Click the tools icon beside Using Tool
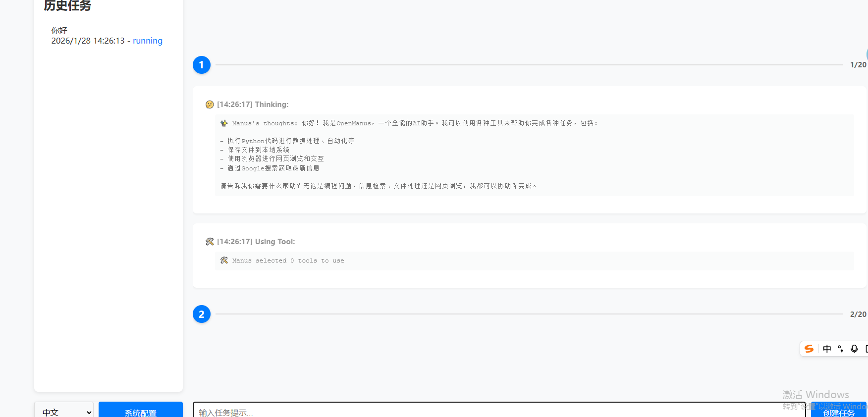Viewport: 868px width, 417px height. pyautogui.click(x=210, y=242)
